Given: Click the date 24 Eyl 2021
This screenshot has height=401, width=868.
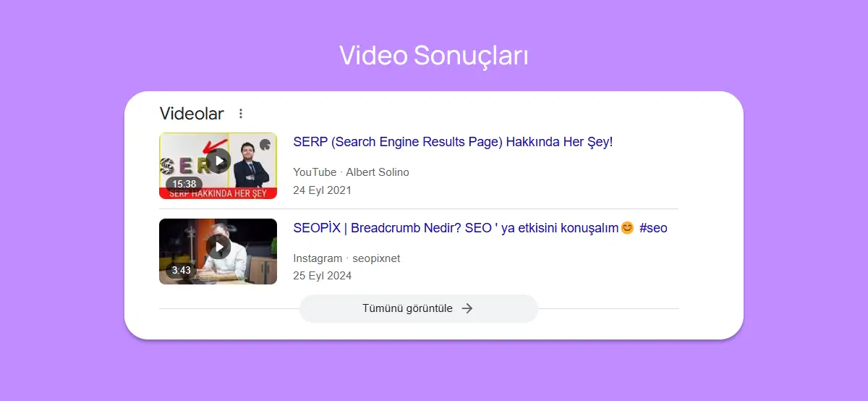Looking at the screenshot, I should coord(322,190).
